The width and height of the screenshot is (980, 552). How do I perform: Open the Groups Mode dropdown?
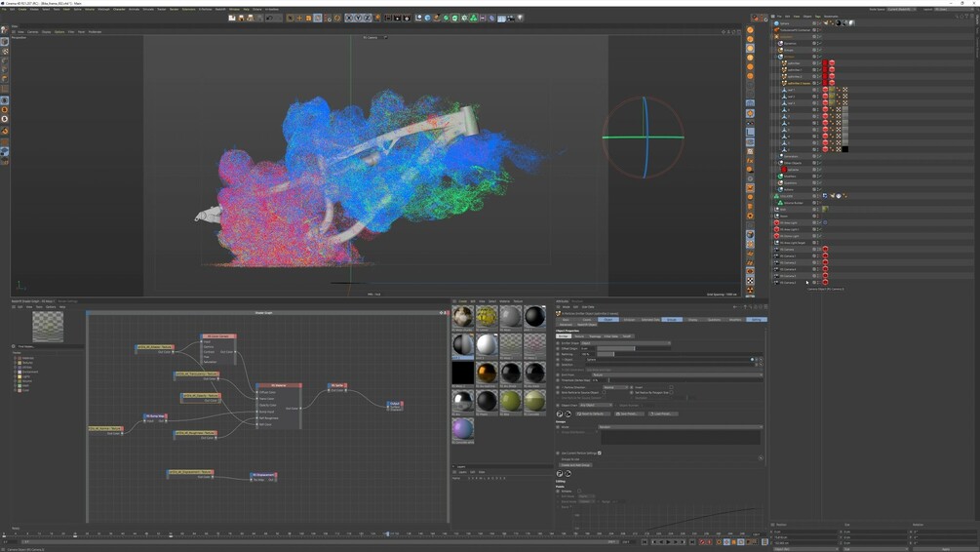pyautogui.click(x=681, y=427)
